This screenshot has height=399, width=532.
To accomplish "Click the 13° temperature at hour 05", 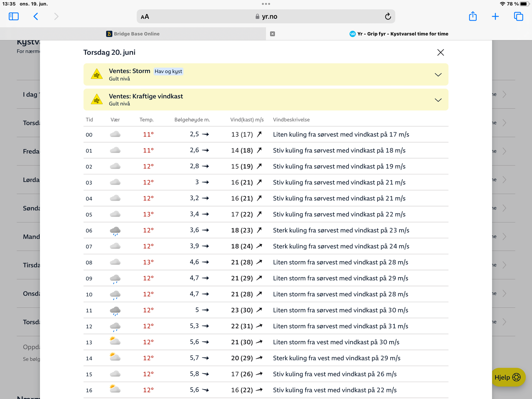I will coord(148,214).
